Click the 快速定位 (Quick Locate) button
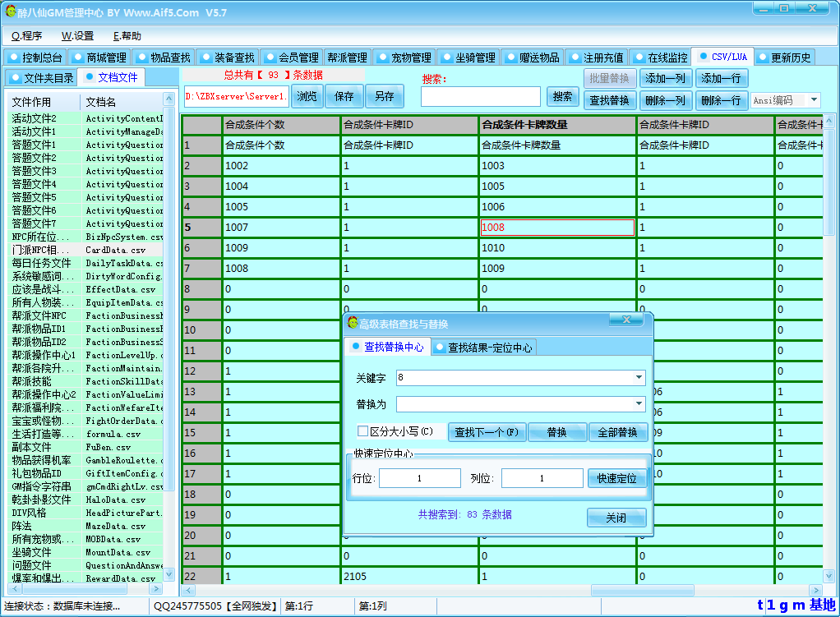840x617 pixels. 617,478
